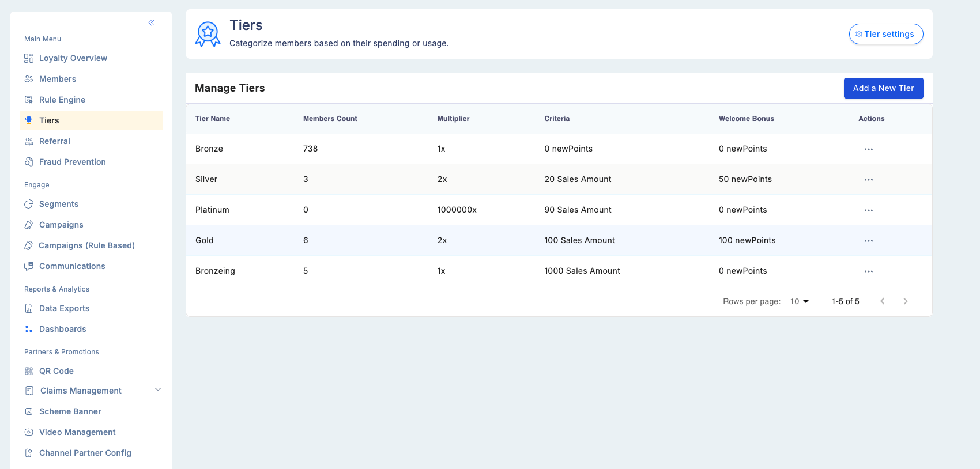
Task: Click the Platinum tier name cell
Action: pyautogui.click(x=212, y=210)
